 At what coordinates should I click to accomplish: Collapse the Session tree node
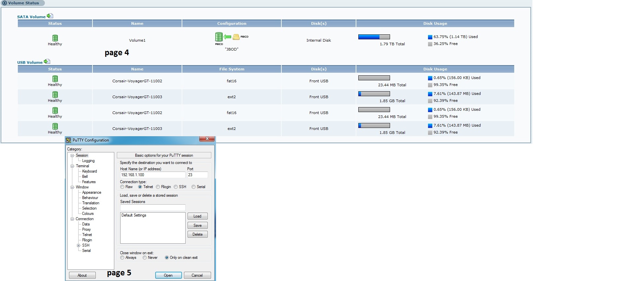72,155
